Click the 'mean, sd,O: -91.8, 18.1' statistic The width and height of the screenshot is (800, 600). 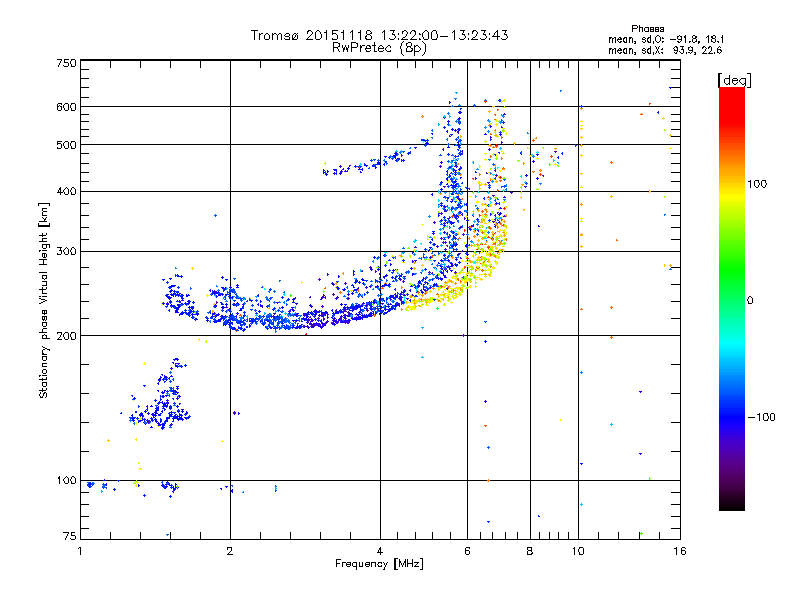(665, 39)
